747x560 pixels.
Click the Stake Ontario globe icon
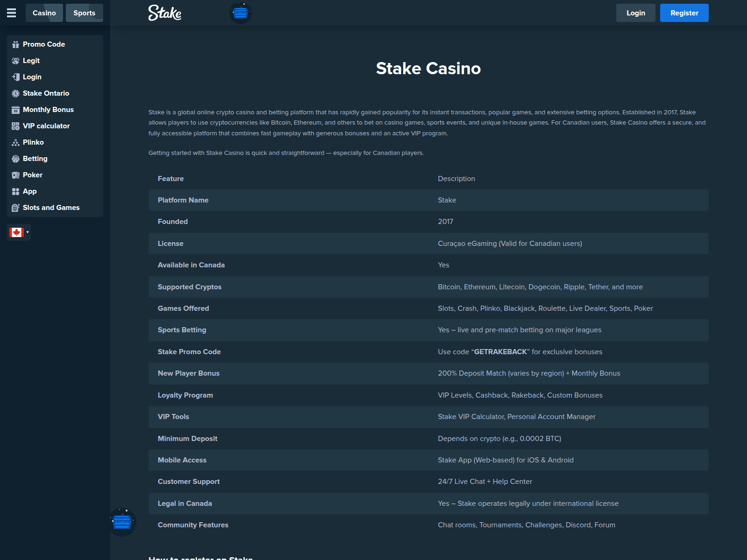point(15,93)
